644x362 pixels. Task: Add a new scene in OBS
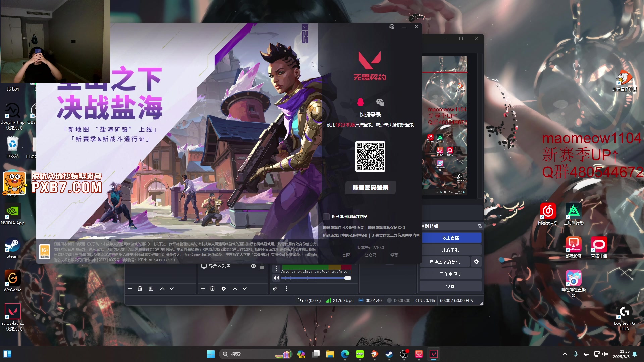point(130,289)
